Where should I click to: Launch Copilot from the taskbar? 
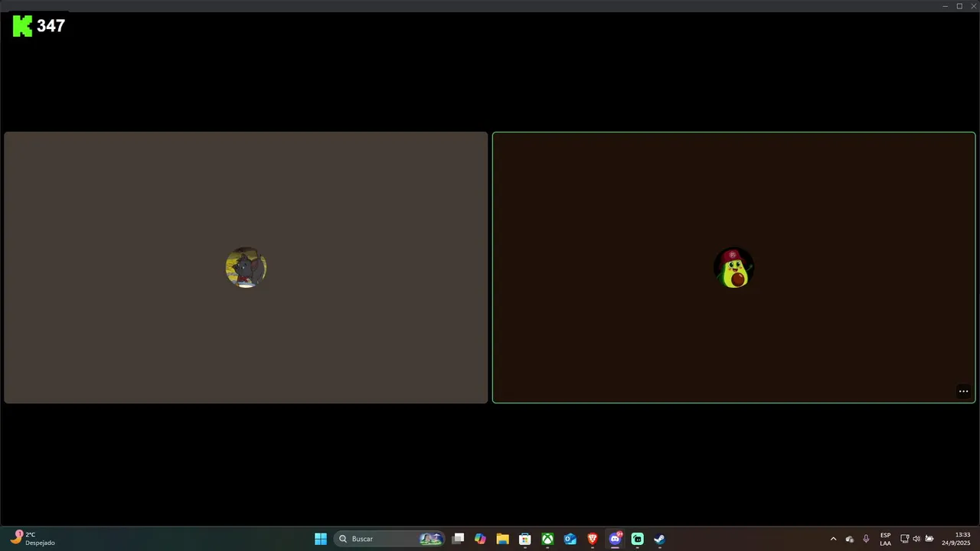point(480,539)
